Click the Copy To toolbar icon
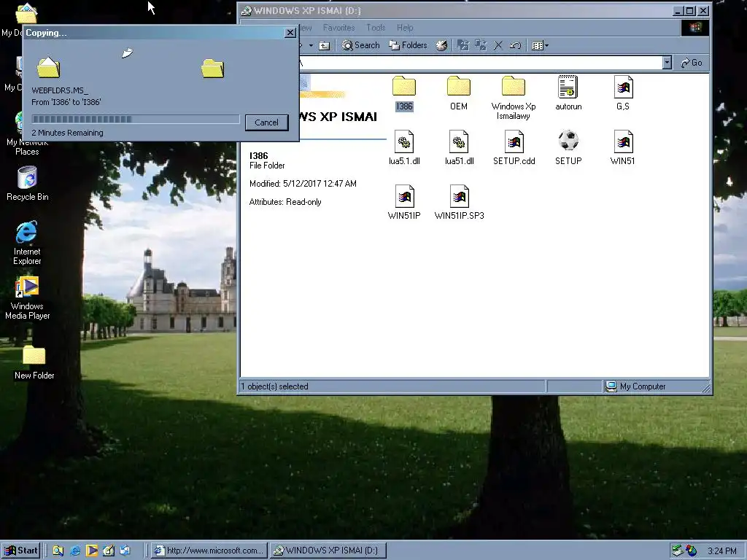The height and width of the screenshot is (560, 747). coord(481,46)
